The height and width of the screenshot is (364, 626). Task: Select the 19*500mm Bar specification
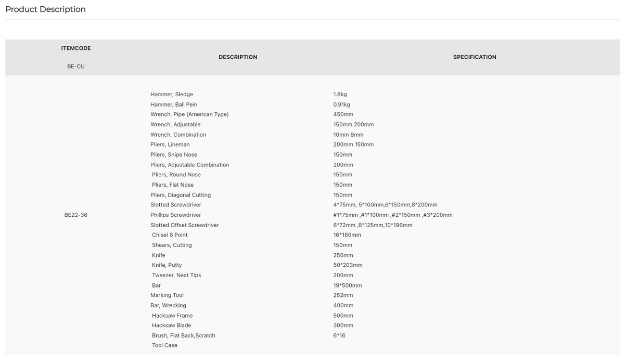(x=348, y=285)
